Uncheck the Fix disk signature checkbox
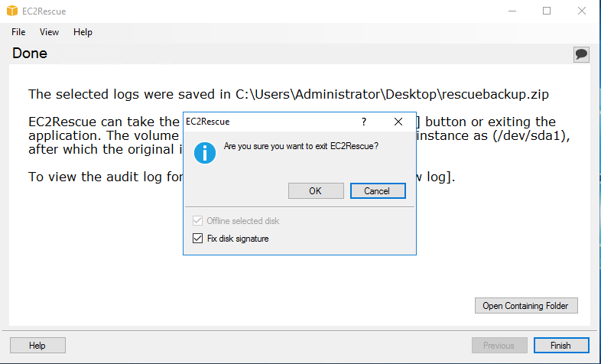Image resolution: width=601 pixels, height=364 pixels. [197, 239]
